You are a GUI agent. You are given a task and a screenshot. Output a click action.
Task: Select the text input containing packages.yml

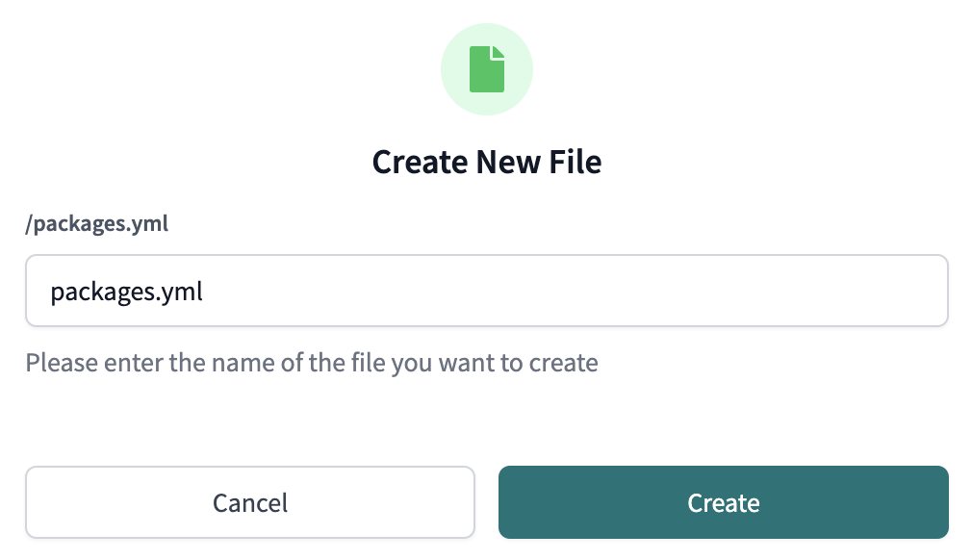tap(486, 291)
